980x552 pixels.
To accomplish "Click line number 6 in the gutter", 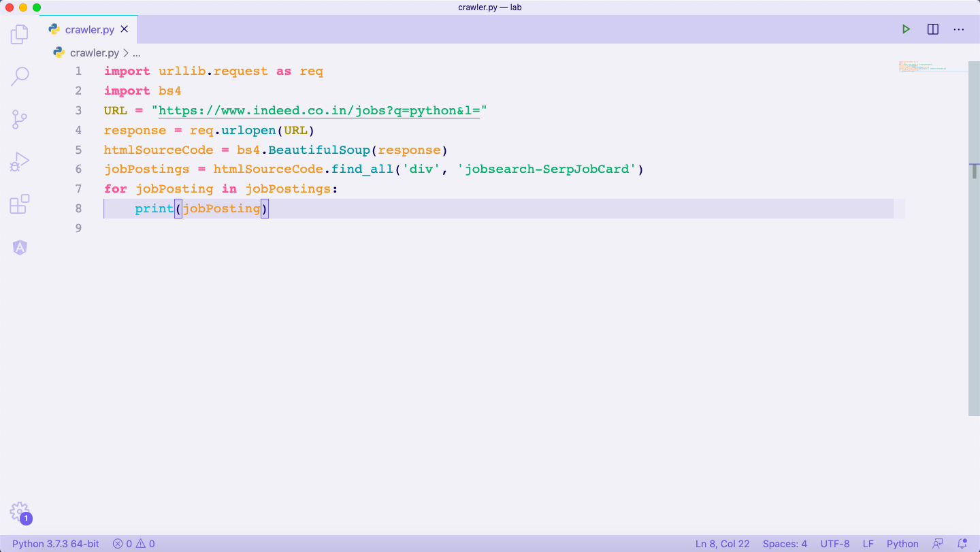I will [x=78, y=169].
